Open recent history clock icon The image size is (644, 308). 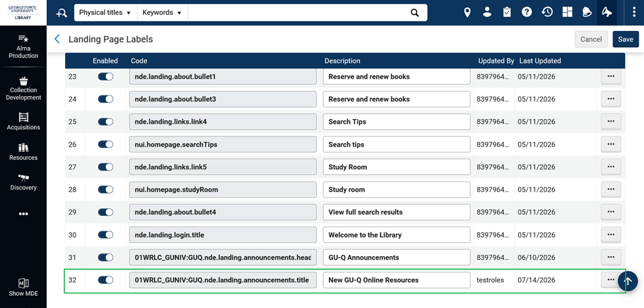(547, 12)
